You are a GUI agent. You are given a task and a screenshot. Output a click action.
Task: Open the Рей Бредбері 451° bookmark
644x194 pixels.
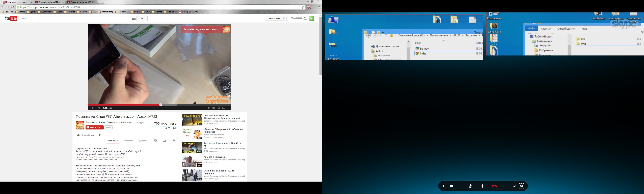click(190, 12)
